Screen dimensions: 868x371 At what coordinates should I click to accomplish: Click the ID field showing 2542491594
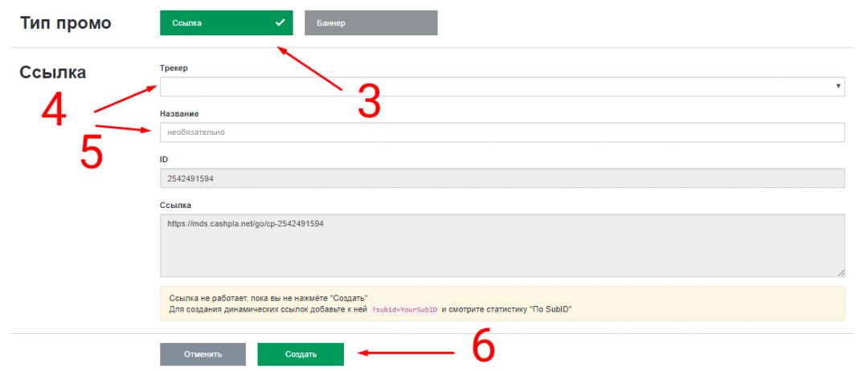502,178
